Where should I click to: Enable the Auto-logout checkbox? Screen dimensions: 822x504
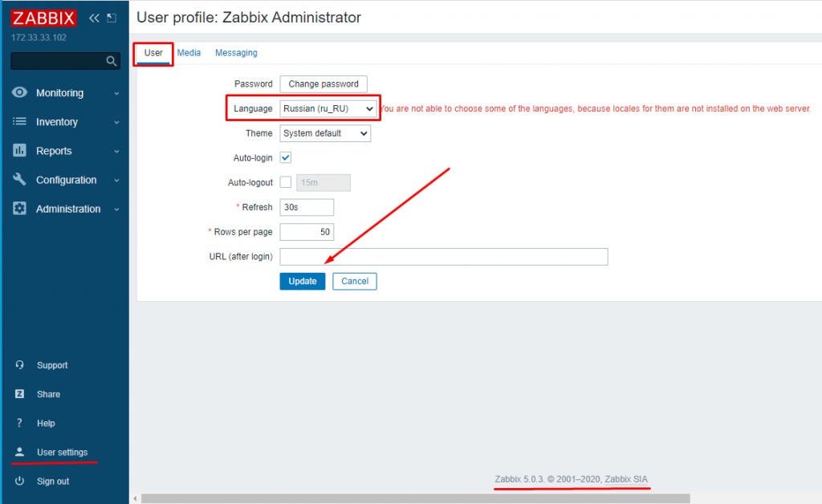click(x=286, y=182)
